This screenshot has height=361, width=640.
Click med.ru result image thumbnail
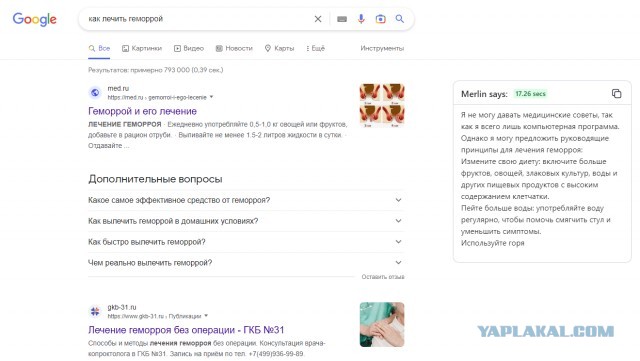pyautogui.click(x=382, y=105)
